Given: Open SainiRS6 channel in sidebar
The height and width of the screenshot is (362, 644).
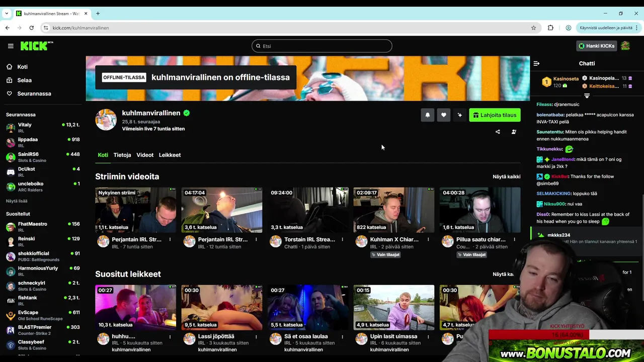Looking at the screenshot, I should coord(43,157).
